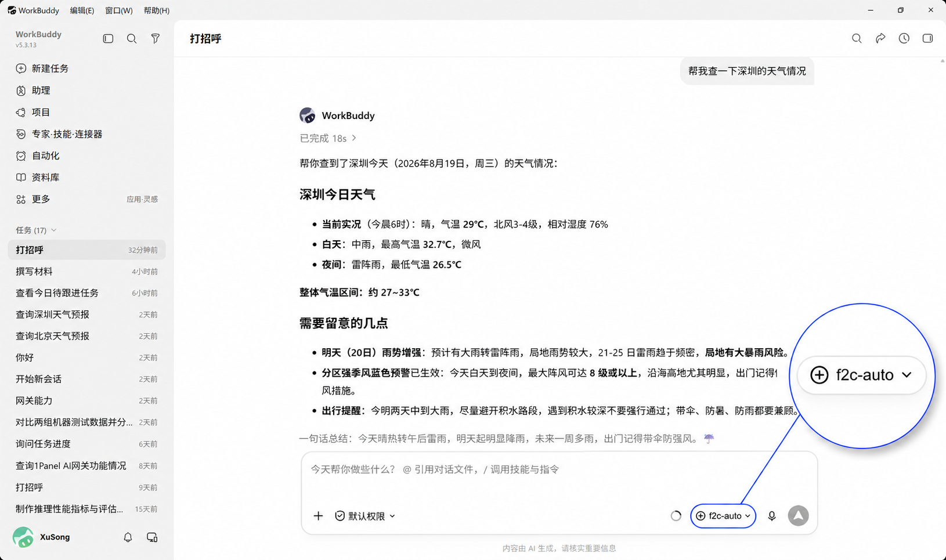
Task: Click the 打招呼 conversation title header
Action: (205, 39)
